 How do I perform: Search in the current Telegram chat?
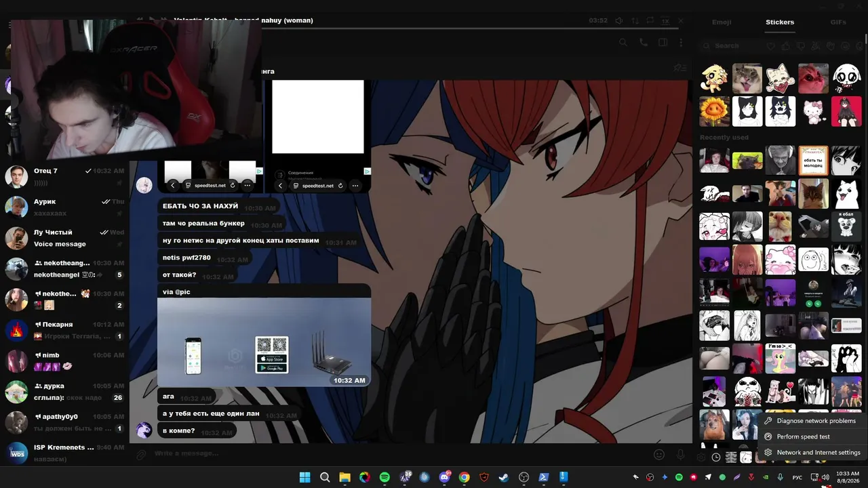coord(623,43)
